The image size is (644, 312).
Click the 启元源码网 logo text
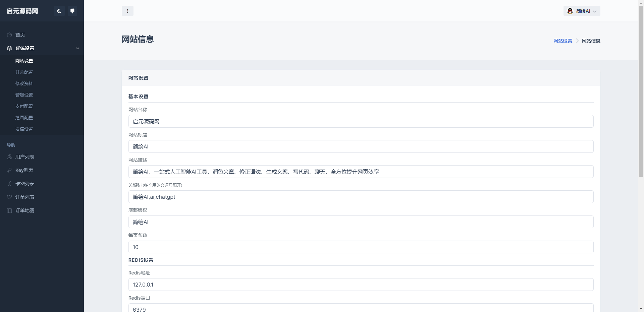[x=22, y=11]
